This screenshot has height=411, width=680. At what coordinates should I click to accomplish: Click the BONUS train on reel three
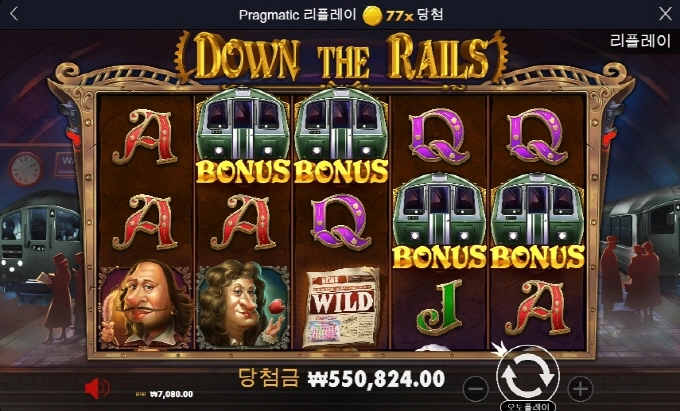pyautogui.click(x=341, y=134)
